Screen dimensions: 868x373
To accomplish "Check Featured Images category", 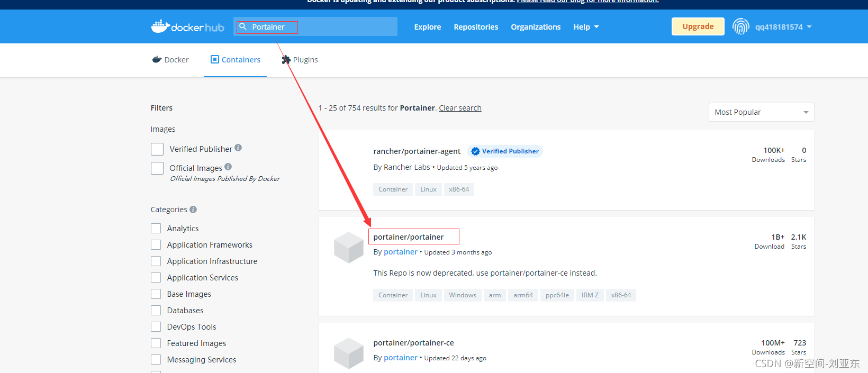I will 156,343.
